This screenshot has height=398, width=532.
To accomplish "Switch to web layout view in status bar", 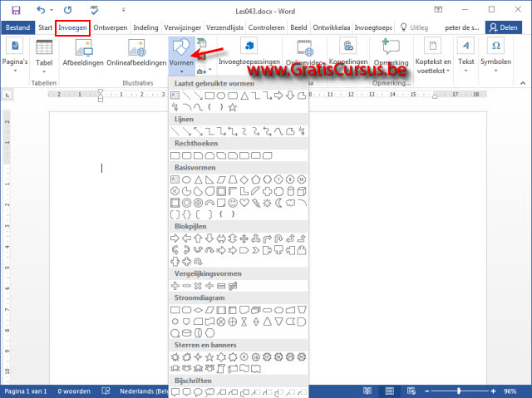I will [x=411, y=391].
